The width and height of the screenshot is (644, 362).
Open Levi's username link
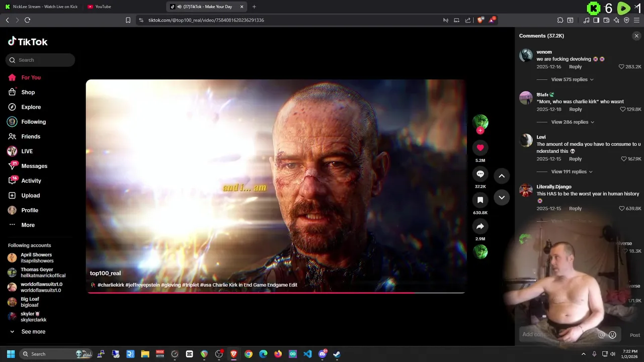(x=541, y=137)
